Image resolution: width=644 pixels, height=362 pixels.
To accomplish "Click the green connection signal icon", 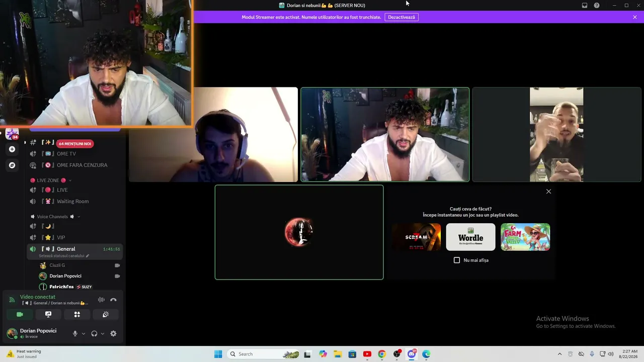I will tap(12, 300).
